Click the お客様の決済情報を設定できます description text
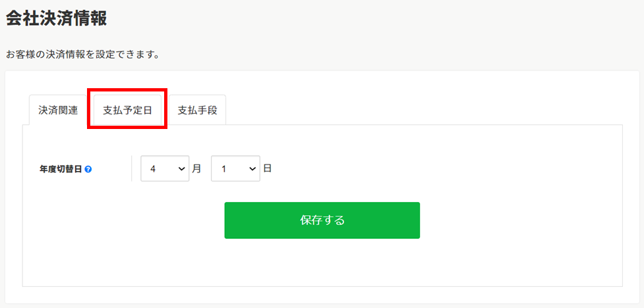Image resolution: width=644 pixels, height=308 pixels. click(82, 55)
